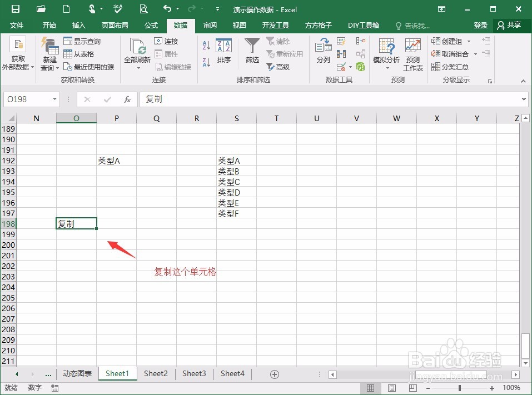532x395 pixels.
Task: Click Refresh All (全部刷新) icon
Action: [137, 53]
